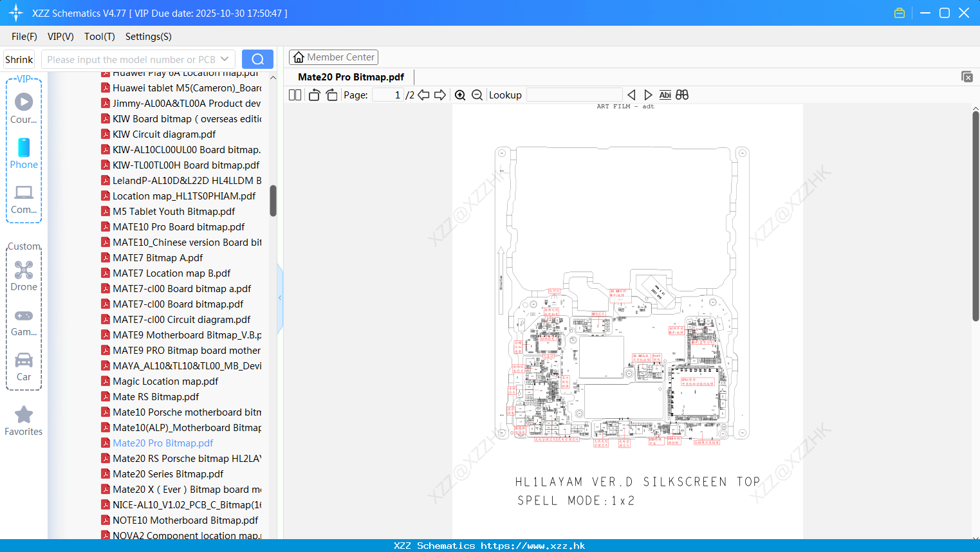This screenshot has height=552, width=980.
Task: Click the Lookup text field
Action: [x=574, y=95]
